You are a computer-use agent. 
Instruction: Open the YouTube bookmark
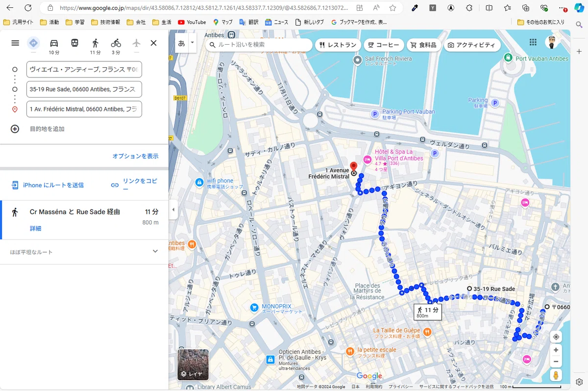click(x=192, y=22)
